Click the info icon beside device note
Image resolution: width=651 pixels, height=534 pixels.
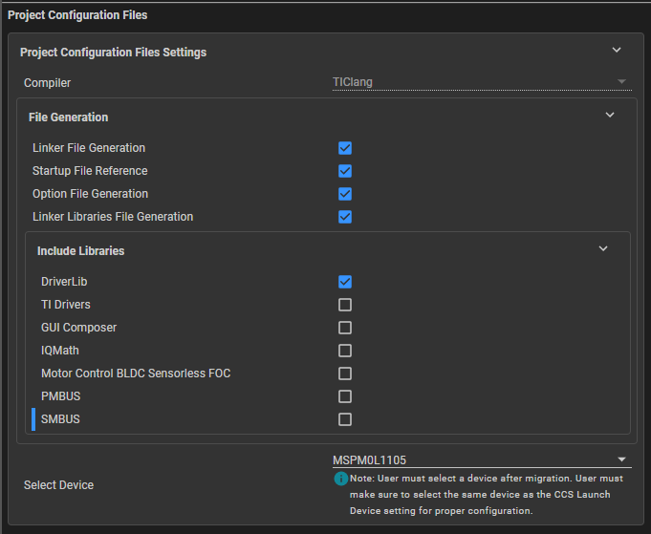(x=341, y=479)
